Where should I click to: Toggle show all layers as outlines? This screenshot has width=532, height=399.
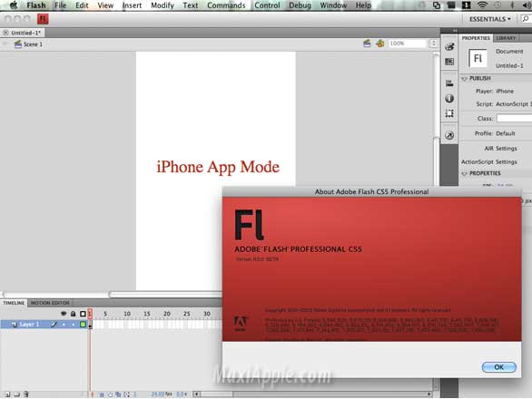point(83,314)
